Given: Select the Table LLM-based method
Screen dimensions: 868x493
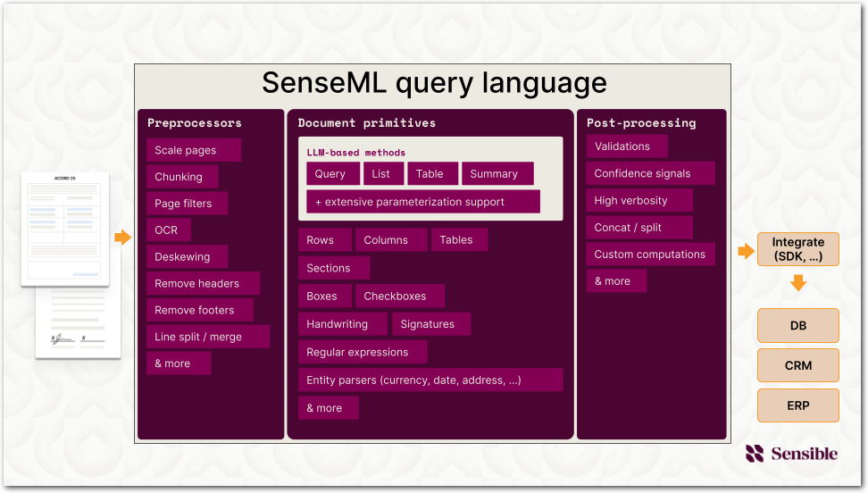Looking at the screenshot, I should coord(433,173).
